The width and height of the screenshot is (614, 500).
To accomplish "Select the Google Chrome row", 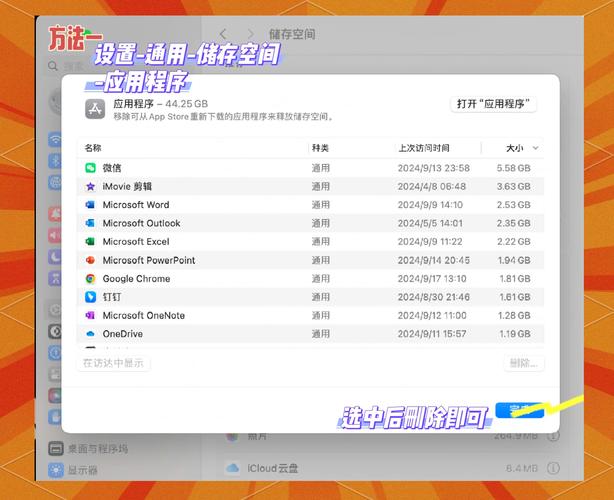I will tap(310, 278).
